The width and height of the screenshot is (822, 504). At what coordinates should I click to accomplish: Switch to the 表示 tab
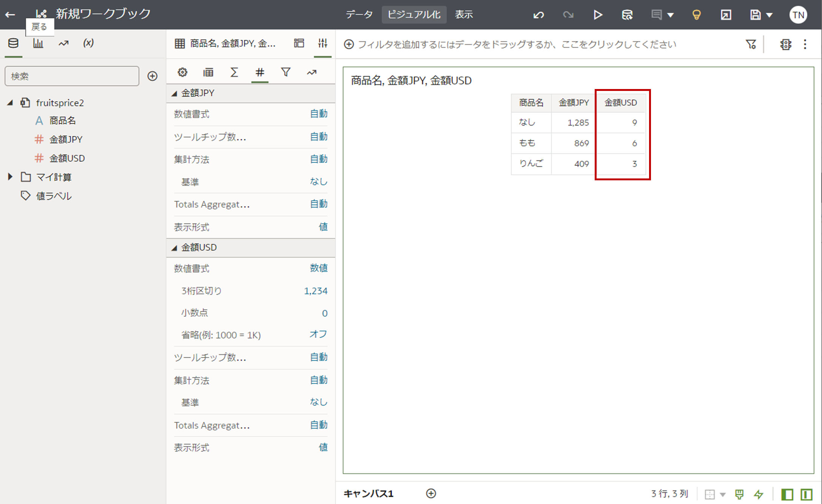click(464, 15)
